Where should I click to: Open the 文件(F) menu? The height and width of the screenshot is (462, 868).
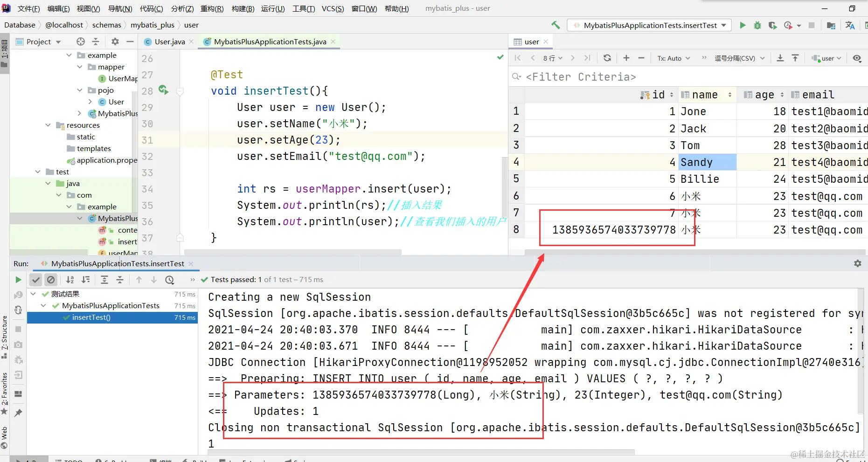coord(28,8)
